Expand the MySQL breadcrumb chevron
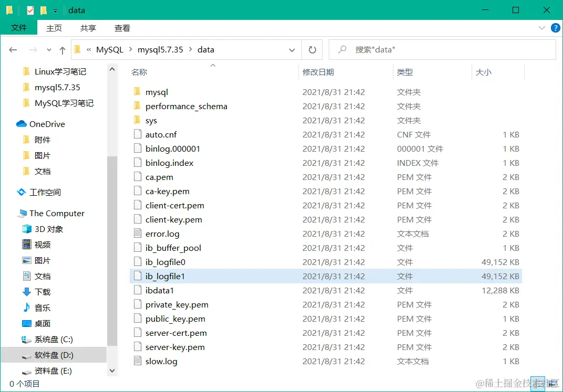Viewport: 563px width, 392px height. click(130, 49)
